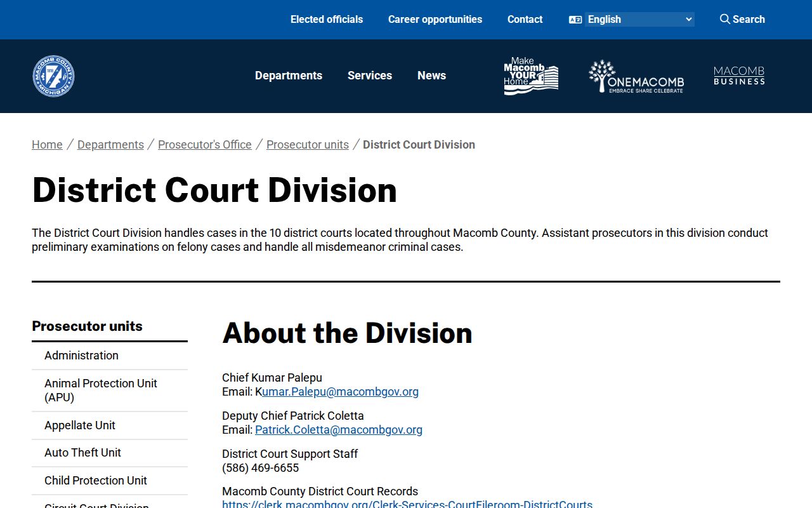
Task: Click the Prosecutor units sidebar heading
Action: coord(87,326)
